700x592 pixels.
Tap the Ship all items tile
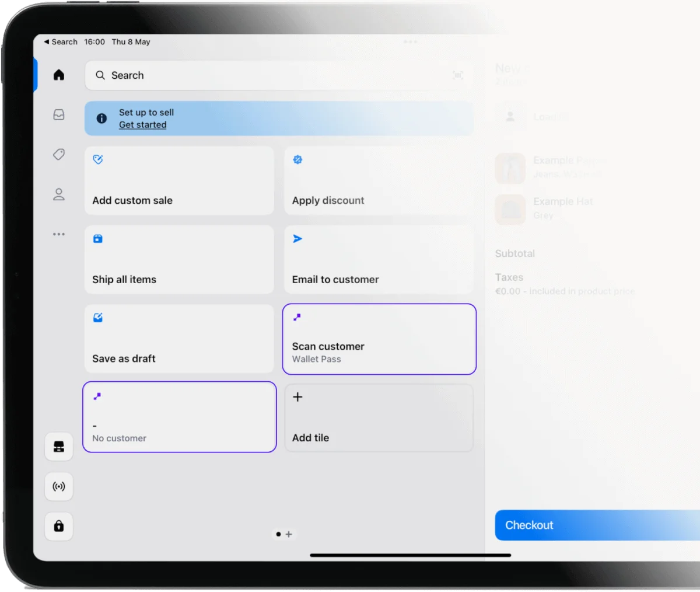click(x=179, y=259)
